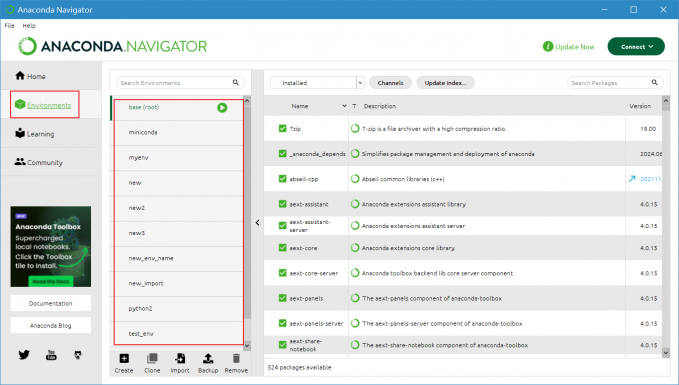Select the miniconda environment
This screenshot has width=679, height=385.
point(178,133)
